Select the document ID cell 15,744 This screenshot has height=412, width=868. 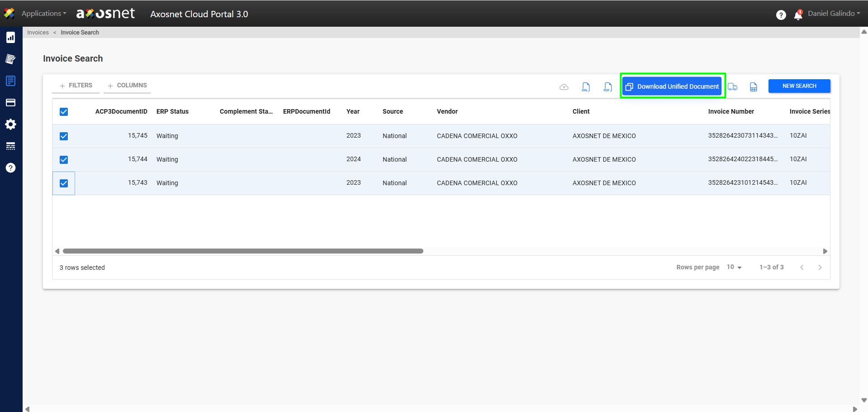pos(138,159)
